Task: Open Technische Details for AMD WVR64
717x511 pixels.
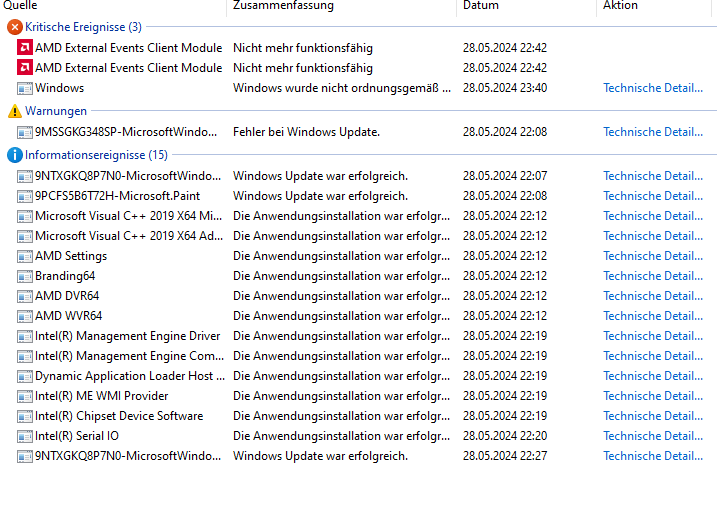Action: [653, 316]
